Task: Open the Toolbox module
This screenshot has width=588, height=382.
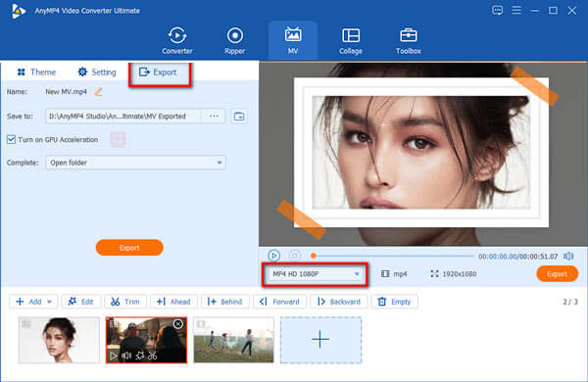Action: 409,40
